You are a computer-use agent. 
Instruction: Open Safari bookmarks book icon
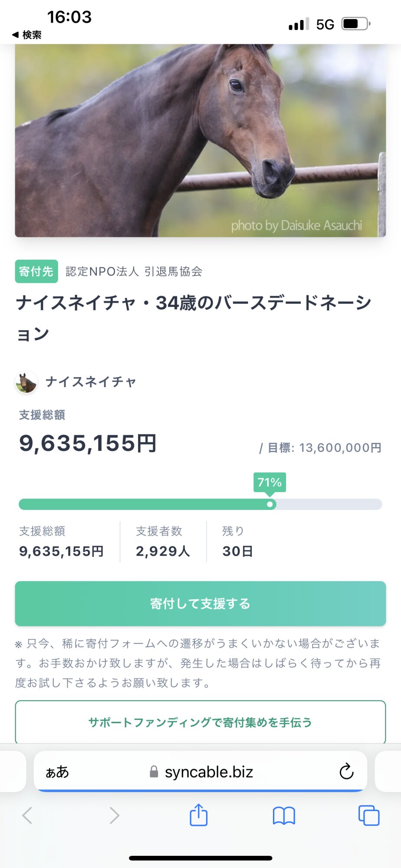(284, 815)
